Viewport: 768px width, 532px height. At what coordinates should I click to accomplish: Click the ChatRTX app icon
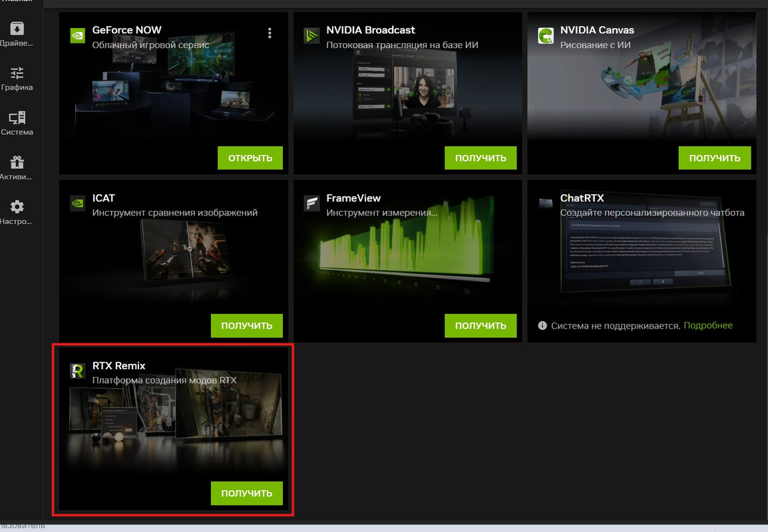546,203
